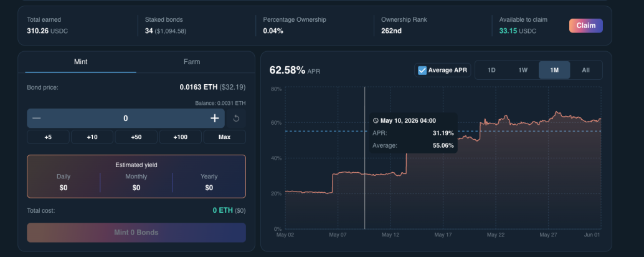Add 50 bonds with +50 button

(136, 137)
